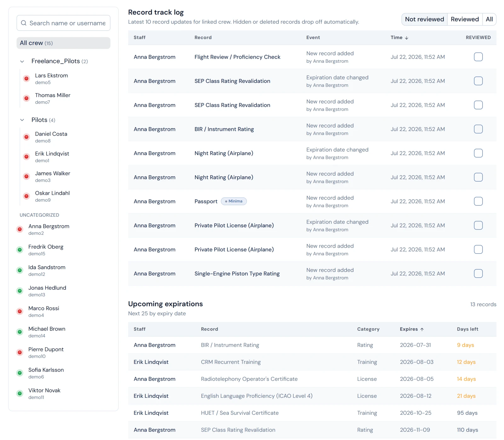504x440 pixels.
Task: Show All records in track log
Action: click(489, 19)
